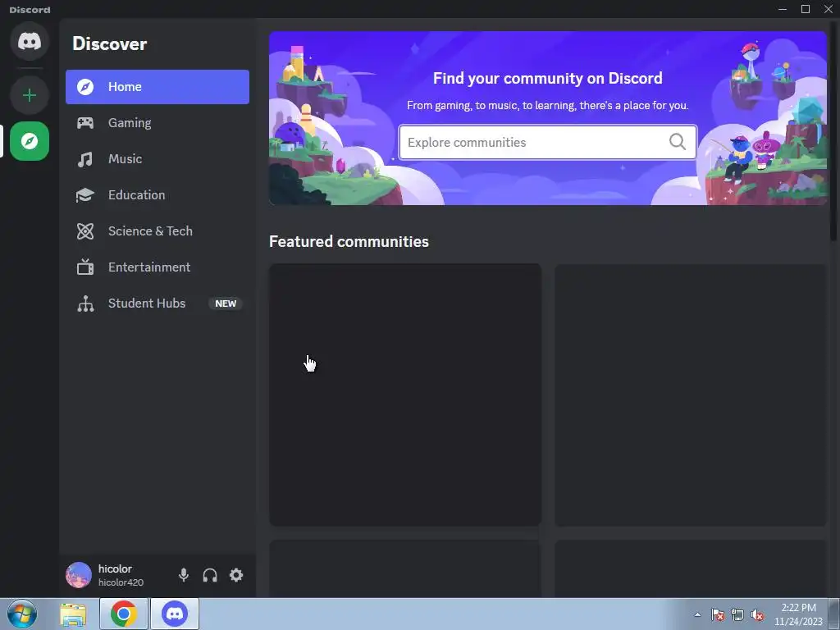Screen dimensions: 840x630
Task: Click the compass icon beside Home
Action: pos(85,87)
